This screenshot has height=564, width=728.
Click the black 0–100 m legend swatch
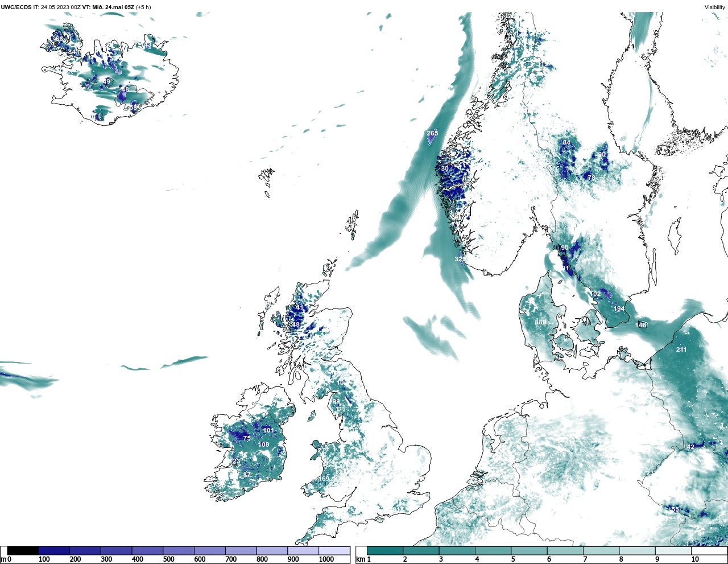23,550
